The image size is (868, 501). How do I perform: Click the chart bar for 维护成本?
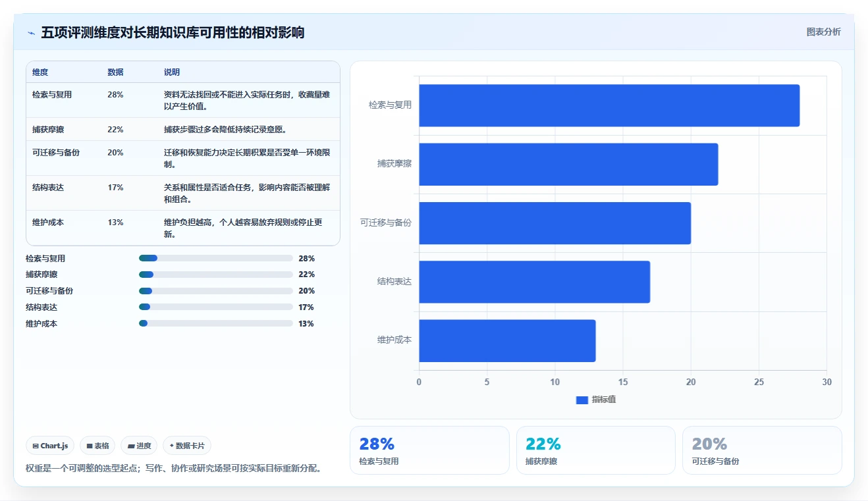(507, 341)
